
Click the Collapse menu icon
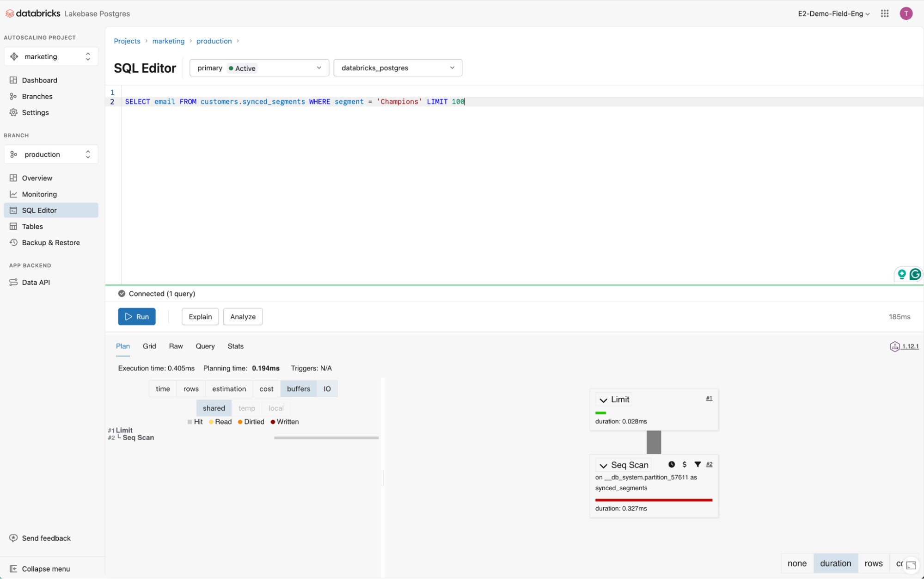13,569
